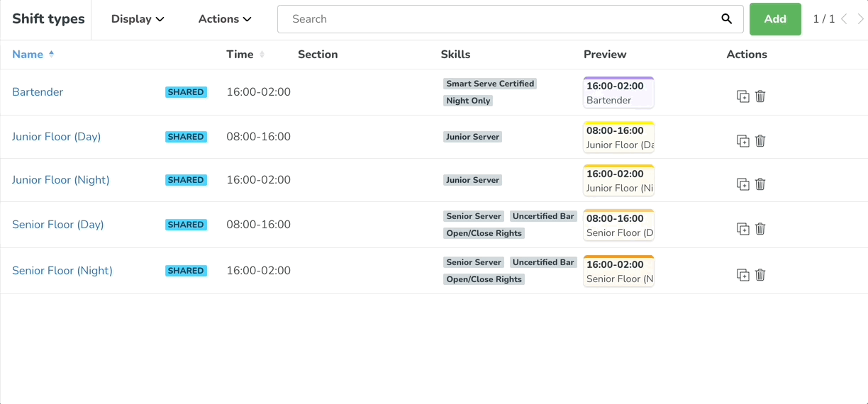This screenshot has height=404, width=868.
Task: Duplicate the Bartender shift type
Action: tap(743, 96)
